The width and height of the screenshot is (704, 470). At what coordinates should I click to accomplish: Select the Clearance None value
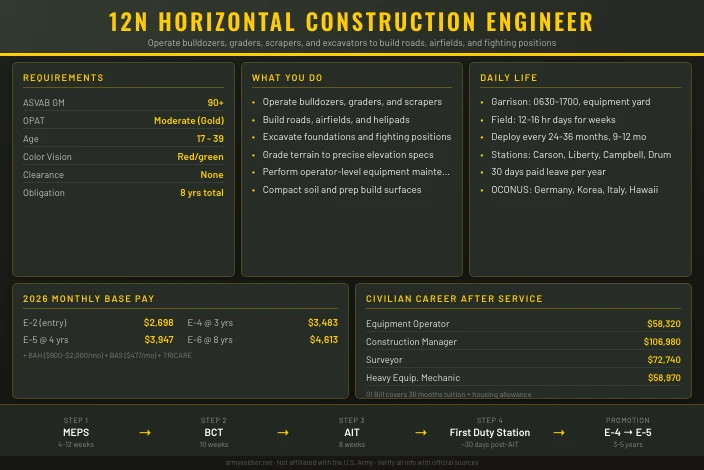click(x=212, y=175)
